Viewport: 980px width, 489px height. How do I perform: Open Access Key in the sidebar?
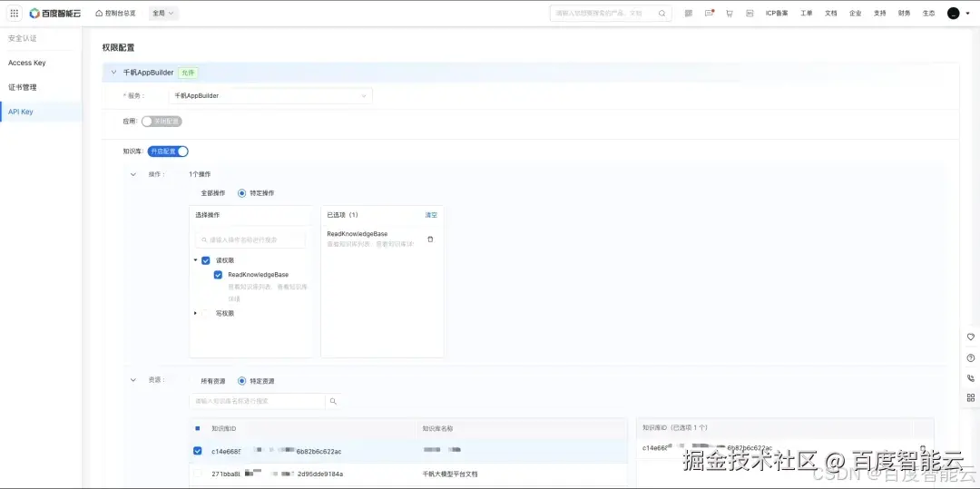(27, 63)
